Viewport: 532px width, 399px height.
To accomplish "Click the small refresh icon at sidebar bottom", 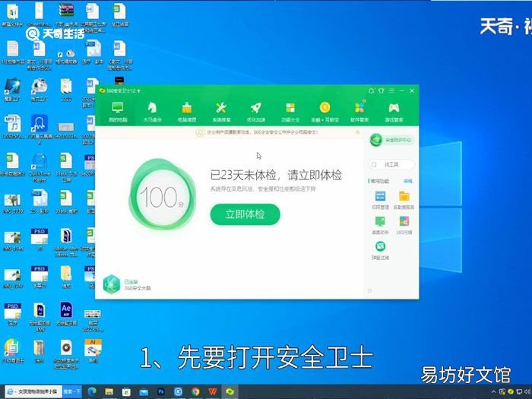I will (x=370, y=290).
